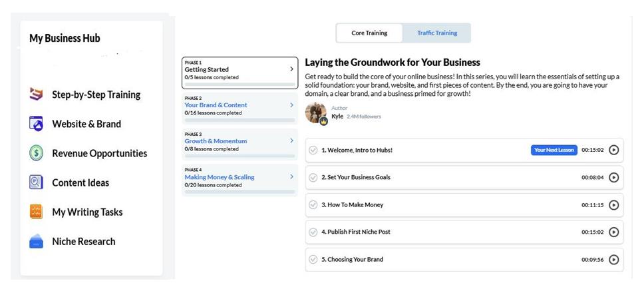Image resolution: width=644 pixels, height=283 pixels.
Task: Open Growth & Momentum phase link
Action: (216, 141)
